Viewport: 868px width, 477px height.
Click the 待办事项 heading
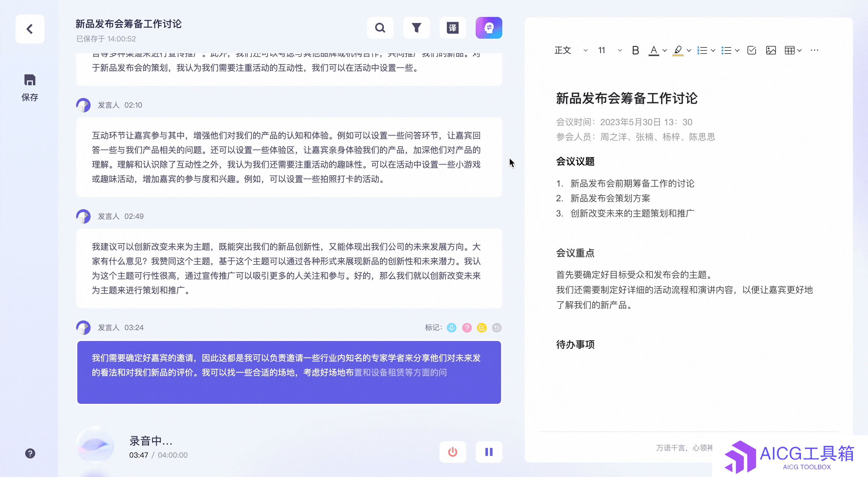tap(575, 345)
